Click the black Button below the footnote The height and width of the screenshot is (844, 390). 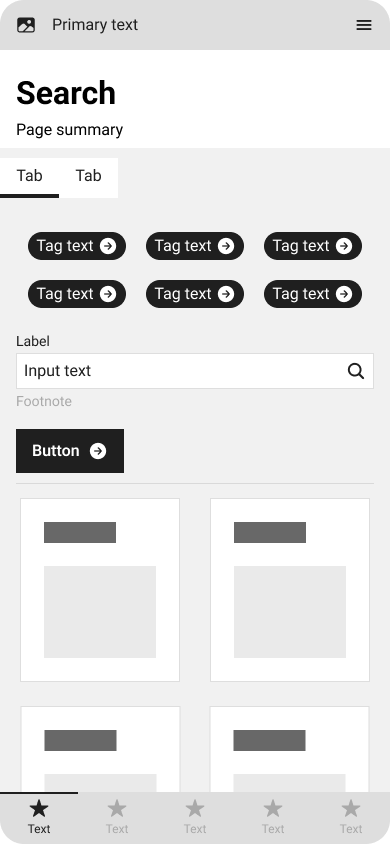pos(70,451)
